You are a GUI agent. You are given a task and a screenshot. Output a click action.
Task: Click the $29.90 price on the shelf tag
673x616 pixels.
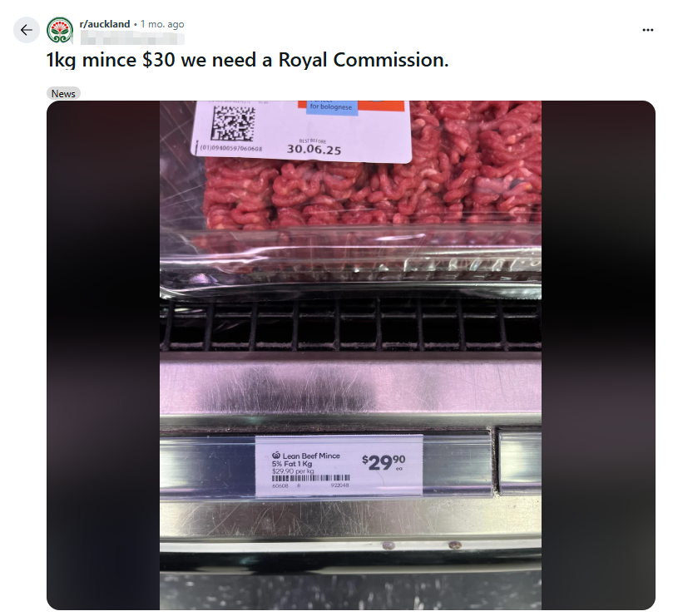pos(384,462)
